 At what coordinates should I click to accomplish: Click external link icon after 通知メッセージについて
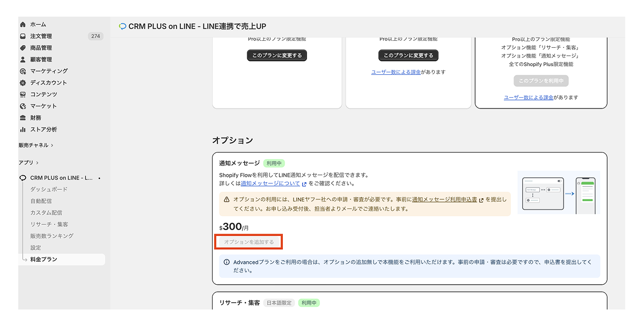coord(304,184)
